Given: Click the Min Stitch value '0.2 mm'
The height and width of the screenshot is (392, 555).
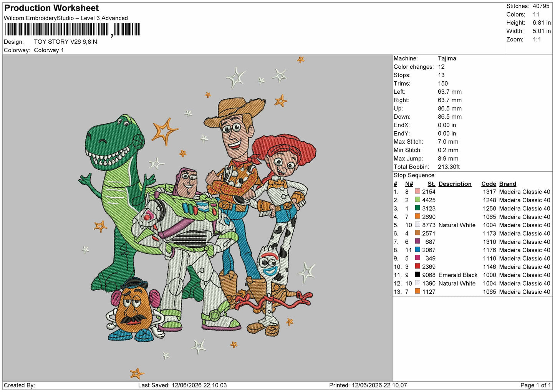Looking at the screenshot, I should pyautogui.click(x=448, y=150).
